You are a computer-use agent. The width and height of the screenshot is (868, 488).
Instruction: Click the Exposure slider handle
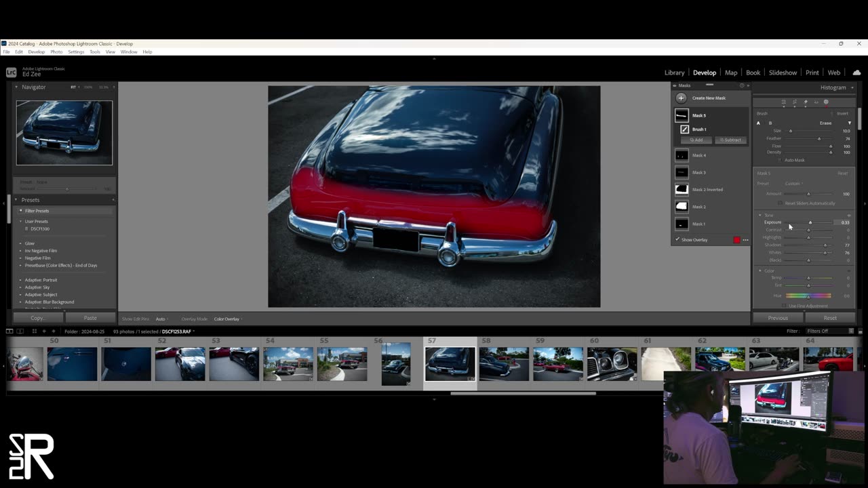(810, 222)
